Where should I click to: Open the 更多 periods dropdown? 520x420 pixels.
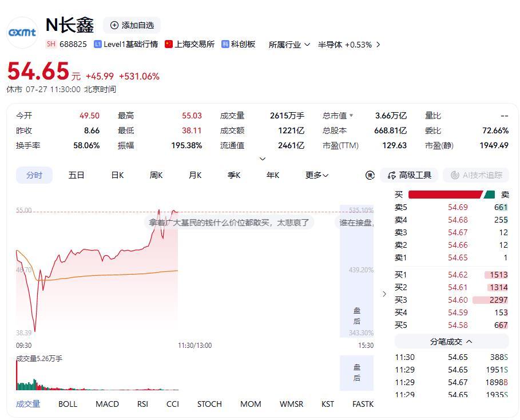317,175
